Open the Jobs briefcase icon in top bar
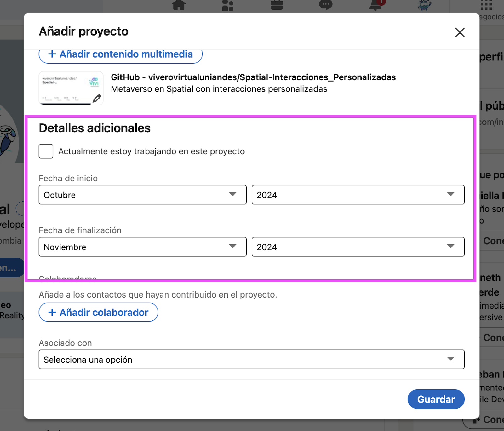This screenshot has height=431, width=504. [277, 5]
